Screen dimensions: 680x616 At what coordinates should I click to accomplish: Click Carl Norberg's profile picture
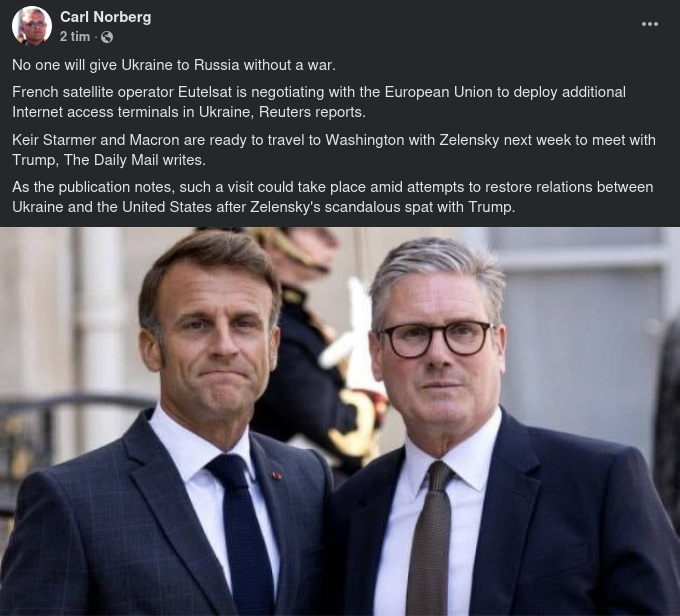coord(31,26)
